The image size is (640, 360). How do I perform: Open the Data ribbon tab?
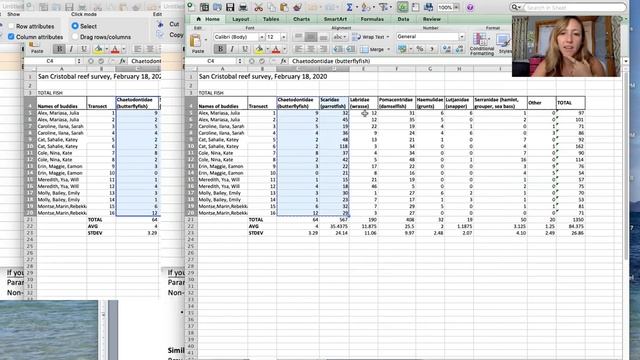click(x=403, y=19)
